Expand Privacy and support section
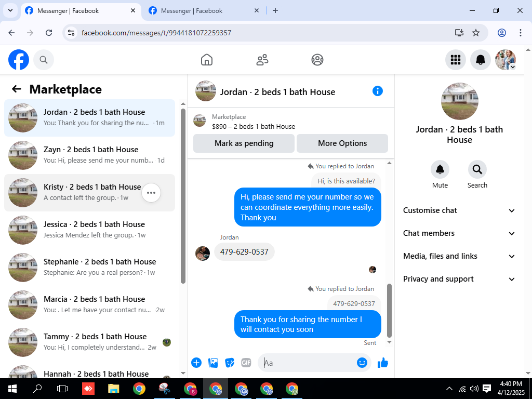This screenshot has height=399, width=532. [459, 279]
